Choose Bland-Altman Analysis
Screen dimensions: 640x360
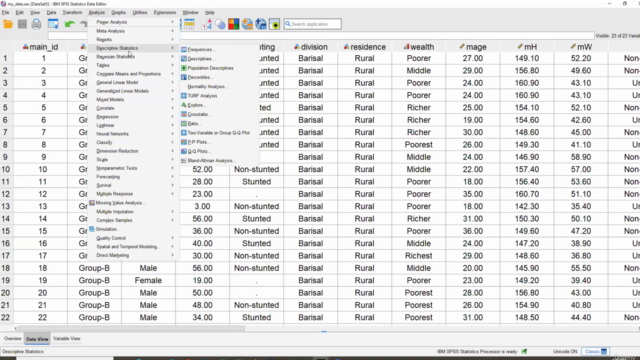(x=210, y=161)
